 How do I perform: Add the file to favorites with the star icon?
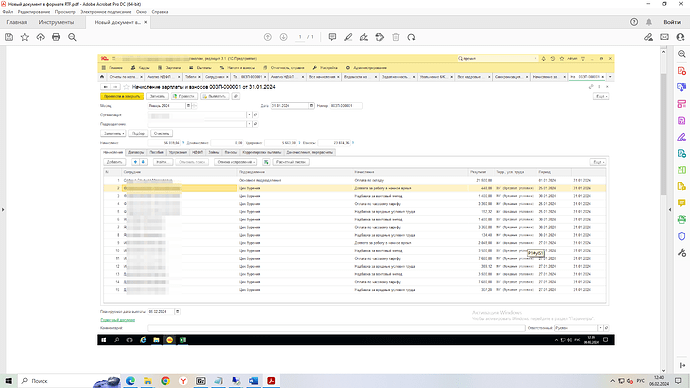[x=25, y=37]
